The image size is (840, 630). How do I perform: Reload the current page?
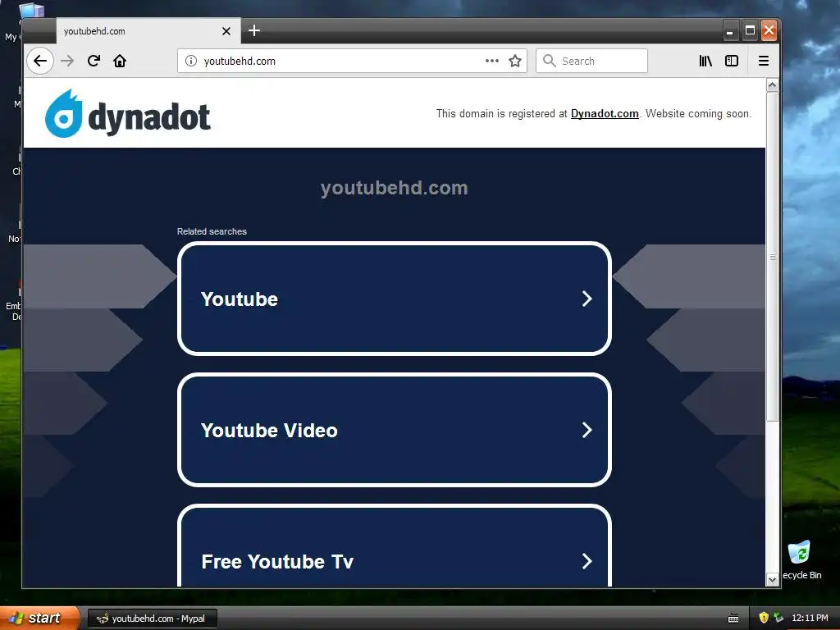click(94, 61)
